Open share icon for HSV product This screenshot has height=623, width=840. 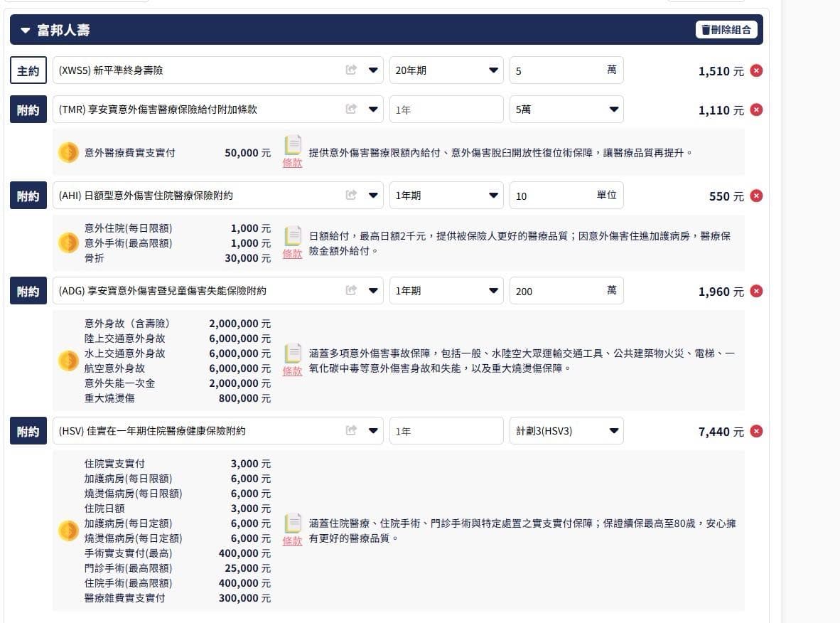351,430
